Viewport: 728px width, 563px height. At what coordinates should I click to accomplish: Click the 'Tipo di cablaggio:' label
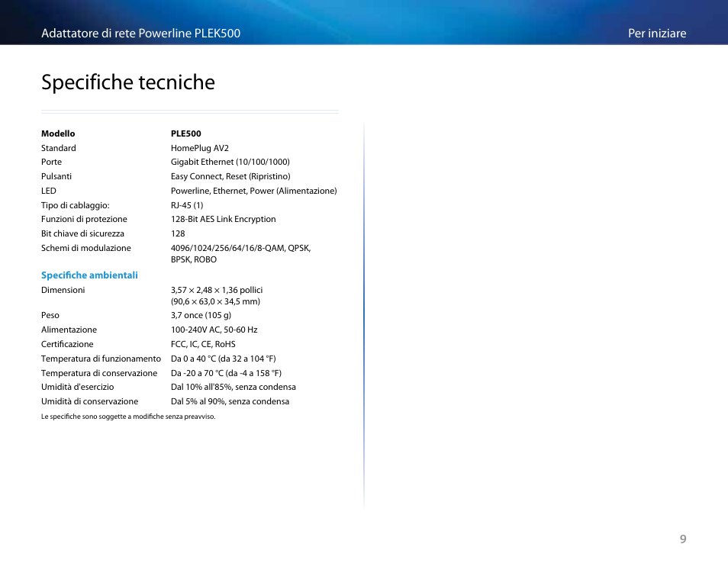point(76,205)
